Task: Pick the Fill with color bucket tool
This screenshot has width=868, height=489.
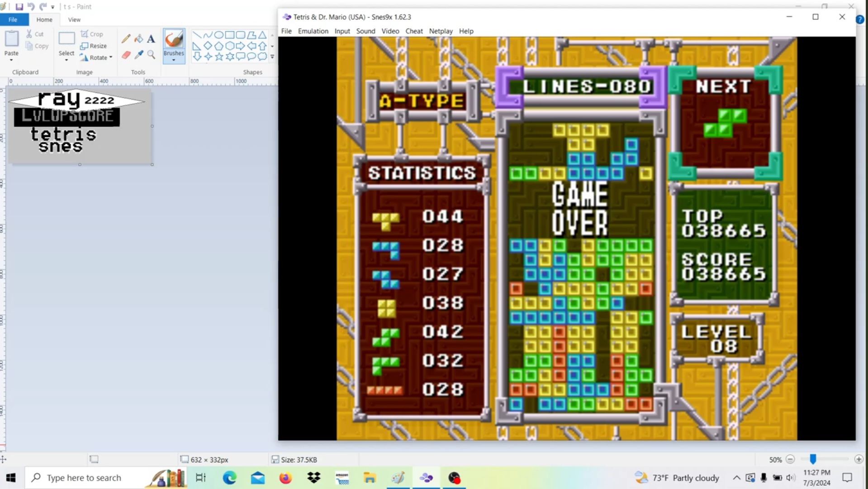Action: click(x=139, y=39)
